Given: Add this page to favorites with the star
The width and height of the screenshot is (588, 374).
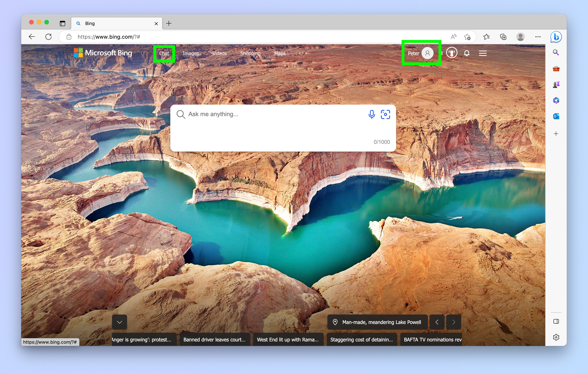Looking at the screenshot, I should point(467,37).
